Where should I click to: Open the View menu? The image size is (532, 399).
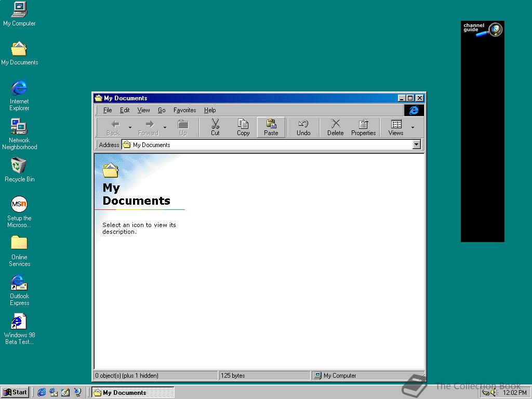tap(143, 110)
